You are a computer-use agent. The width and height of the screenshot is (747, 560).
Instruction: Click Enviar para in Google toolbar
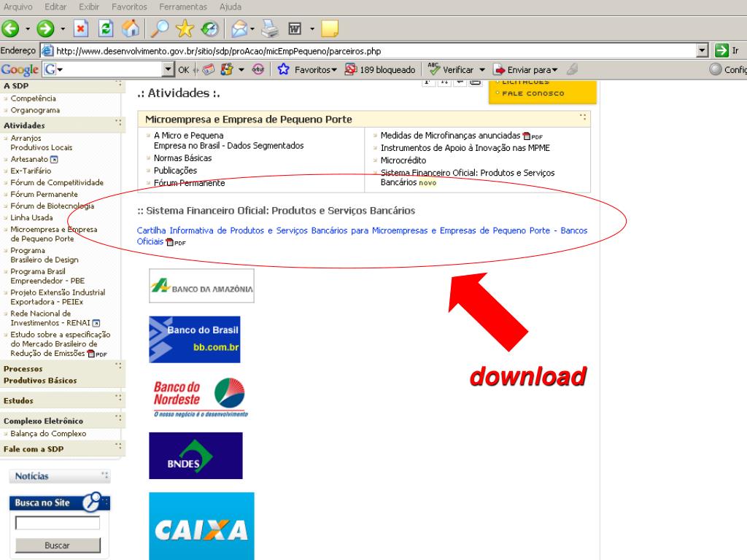click(x=525, y=69)
